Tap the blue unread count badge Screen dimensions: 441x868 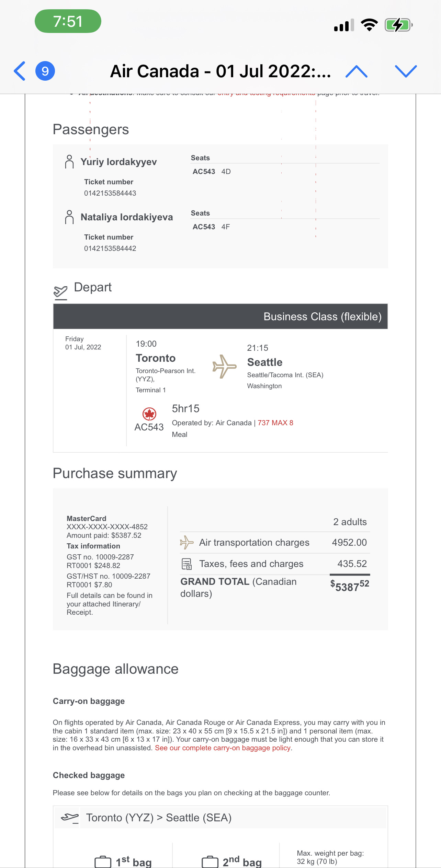click(x=45, y=71)
